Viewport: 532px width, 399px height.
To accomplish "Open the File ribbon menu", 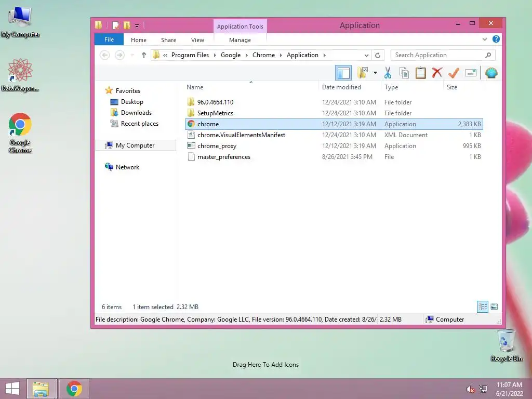I will (109, 39).
